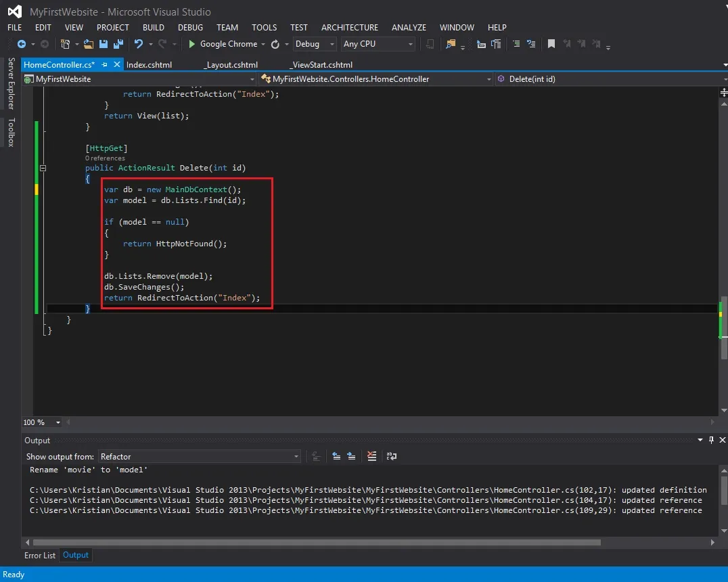728x582 pixels.
Task: Click the editor split window handle
Action: click(724, 93)
